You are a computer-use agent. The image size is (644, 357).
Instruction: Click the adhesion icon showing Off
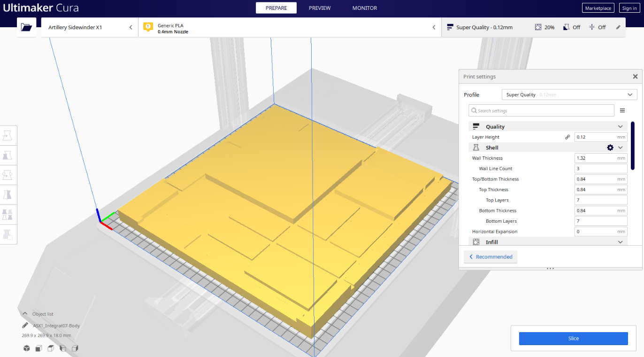(x=592, y=27)
